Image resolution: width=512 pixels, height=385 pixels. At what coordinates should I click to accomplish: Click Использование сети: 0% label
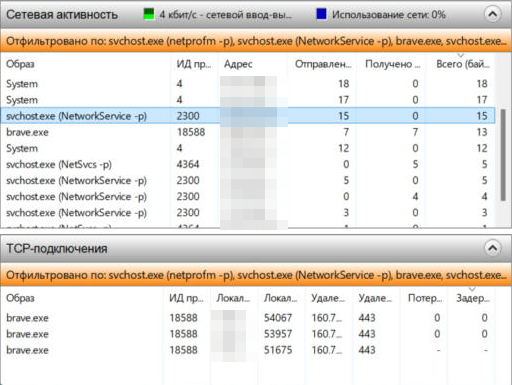pos(388,15)
